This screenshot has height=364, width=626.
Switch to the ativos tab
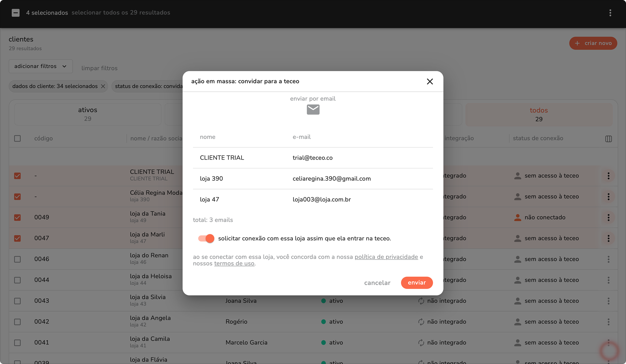click(x=87, y=114)
